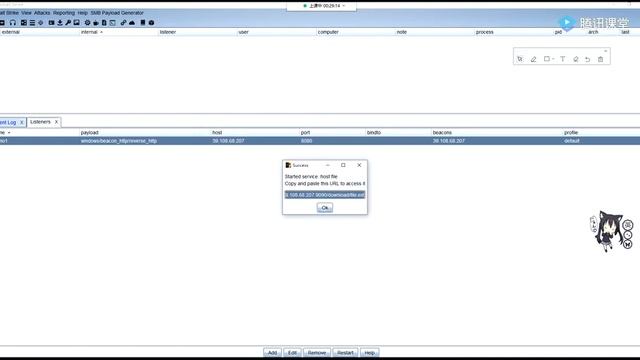Close the Event Log tab
Screen dimensions: 640x360
pos(22,122)
